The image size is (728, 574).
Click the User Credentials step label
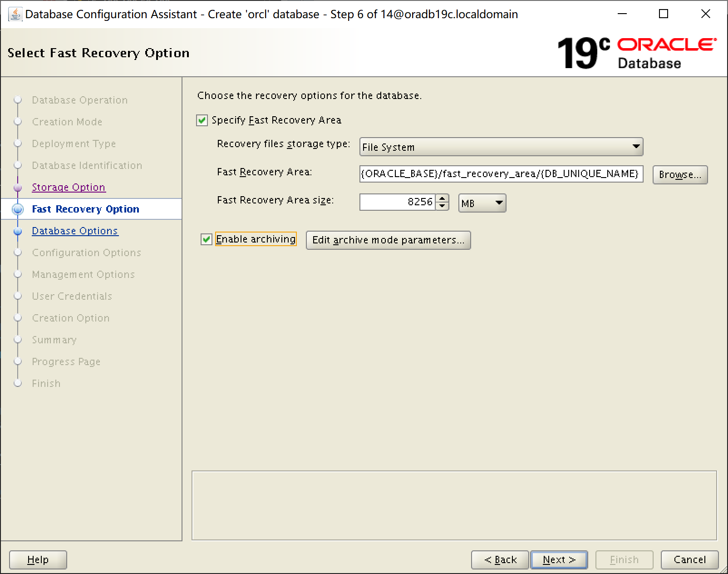click(72, 296)
